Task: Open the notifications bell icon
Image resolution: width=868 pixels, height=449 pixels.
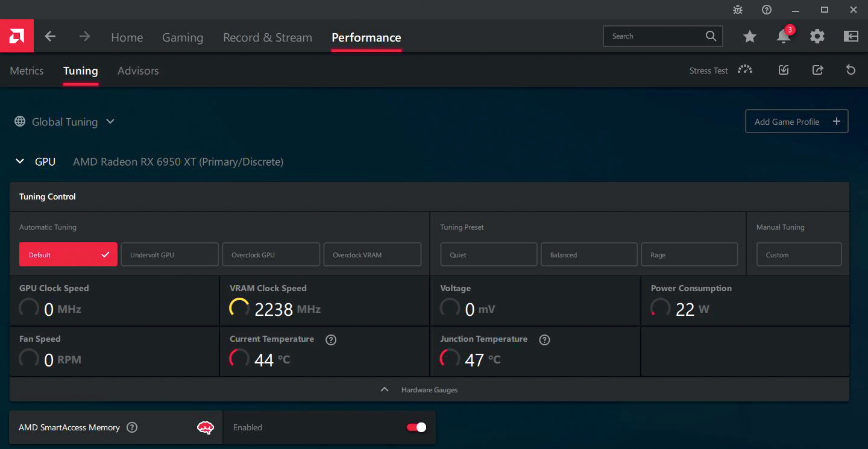Action: click(783, 37)
